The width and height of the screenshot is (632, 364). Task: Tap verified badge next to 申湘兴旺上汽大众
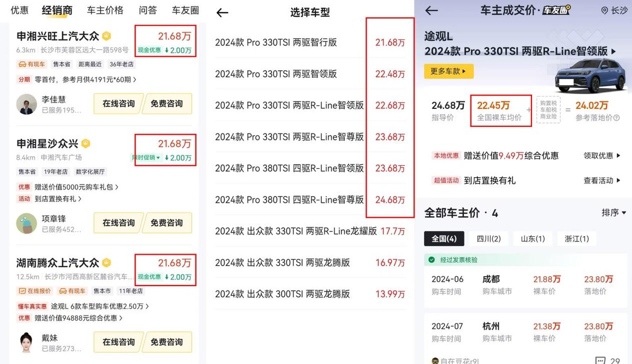point(107,36)
